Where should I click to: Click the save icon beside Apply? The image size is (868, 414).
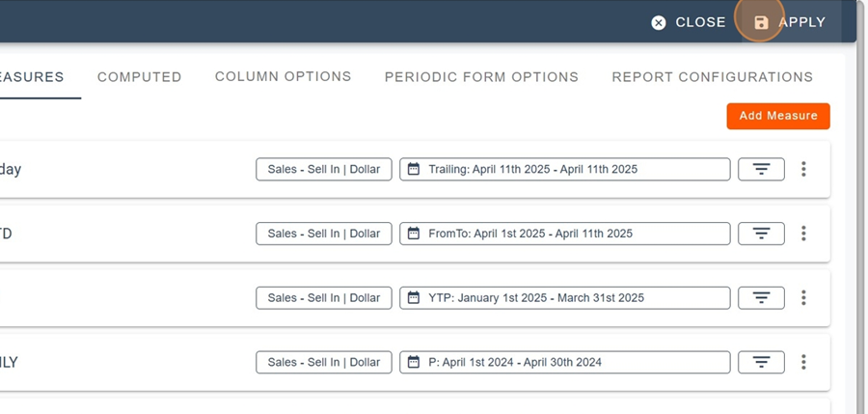click(761, 22)
